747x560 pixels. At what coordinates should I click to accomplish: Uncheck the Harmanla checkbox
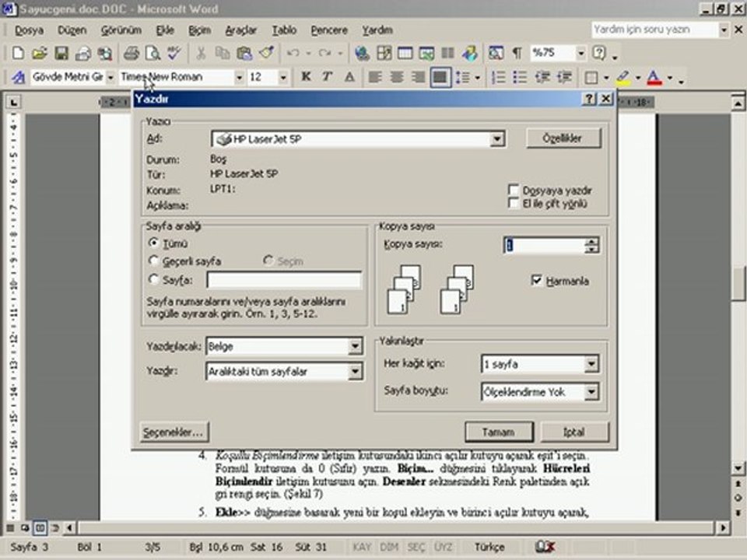536,281
